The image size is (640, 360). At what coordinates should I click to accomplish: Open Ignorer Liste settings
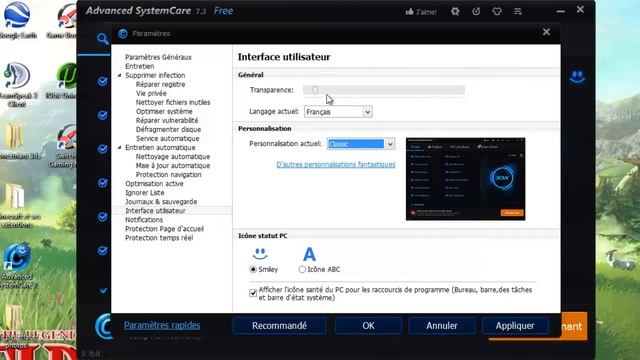144,192
